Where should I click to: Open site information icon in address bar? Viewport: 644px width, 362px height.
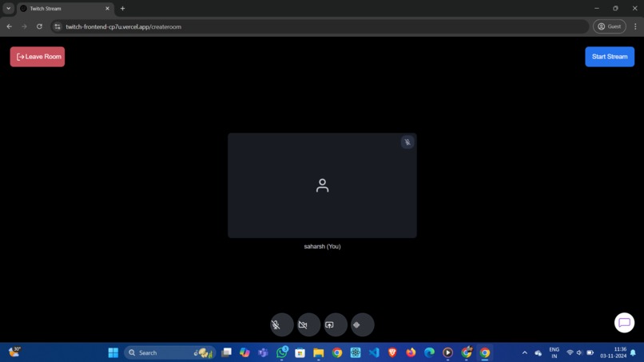click(x=58, y=26)
